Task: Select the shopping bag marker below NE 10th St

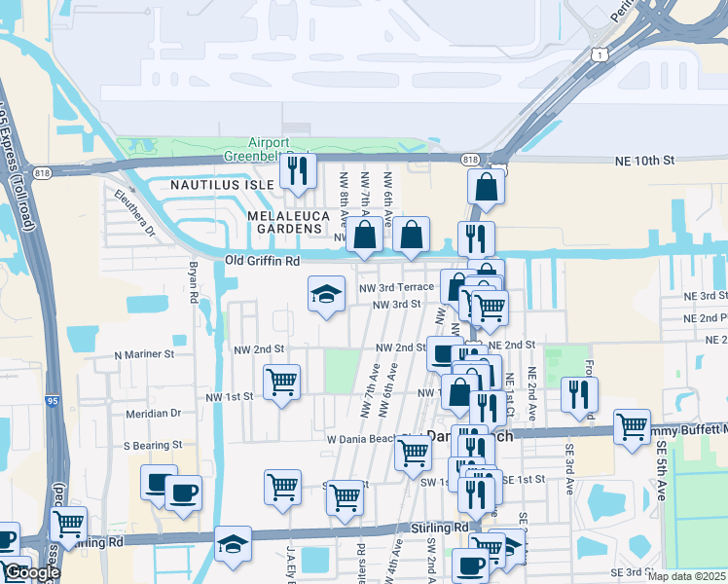Action: [486, 188]
